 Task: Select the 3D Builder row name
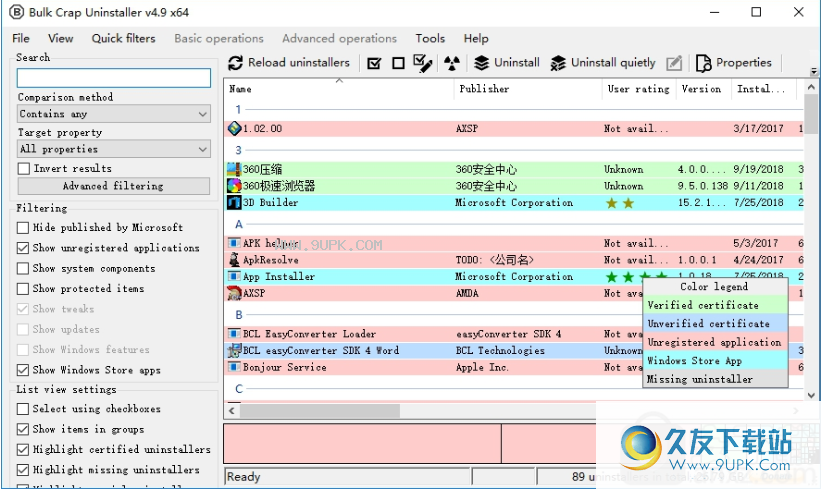click(271, 202)
